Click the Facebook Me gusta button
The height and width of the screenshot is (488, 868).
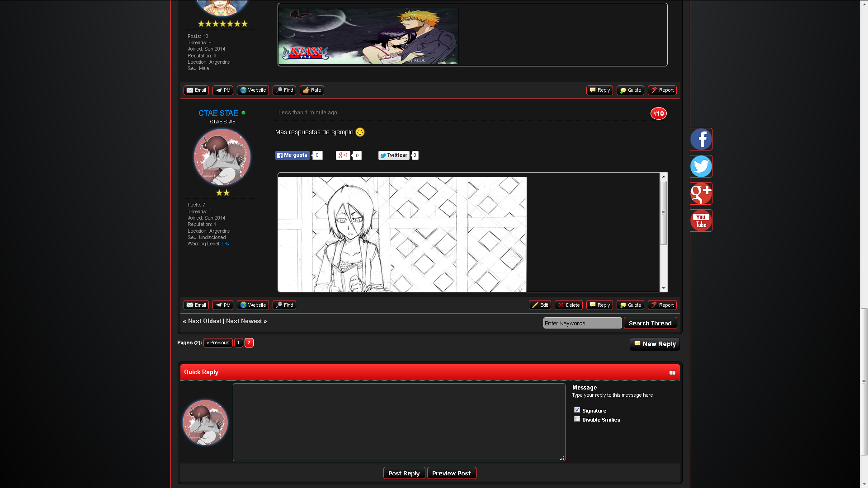pos(292,155)
